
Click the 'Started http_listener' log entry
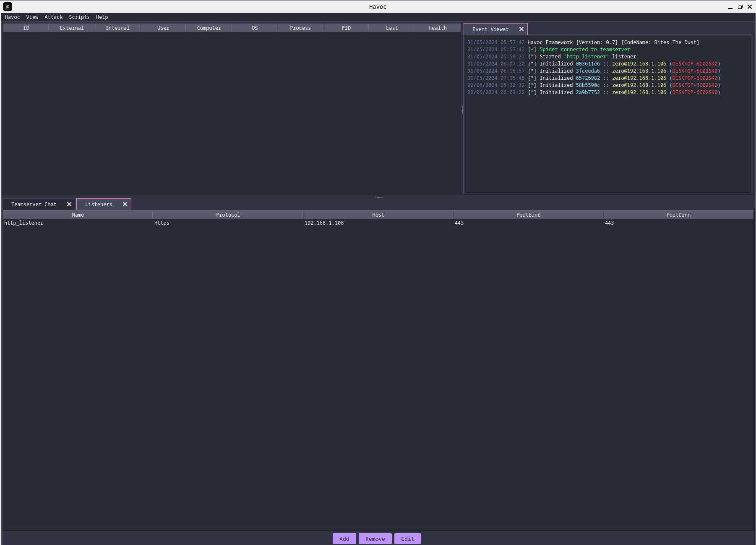(552, 57)
